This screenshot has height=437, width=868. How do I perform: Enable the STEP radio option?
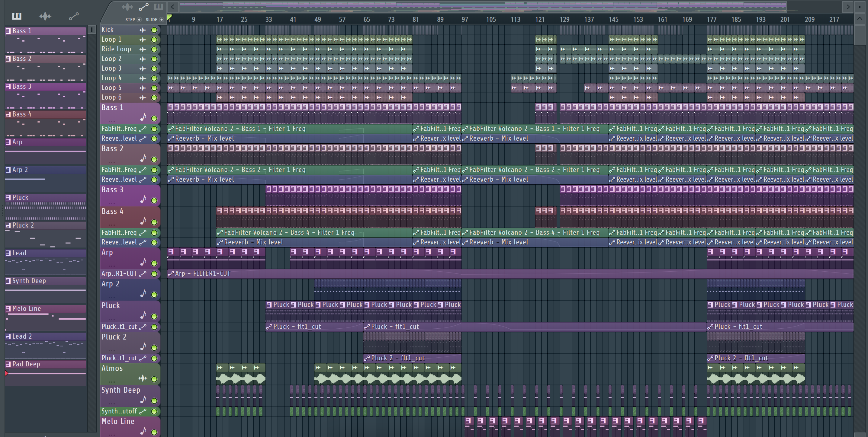coord(139,20)
